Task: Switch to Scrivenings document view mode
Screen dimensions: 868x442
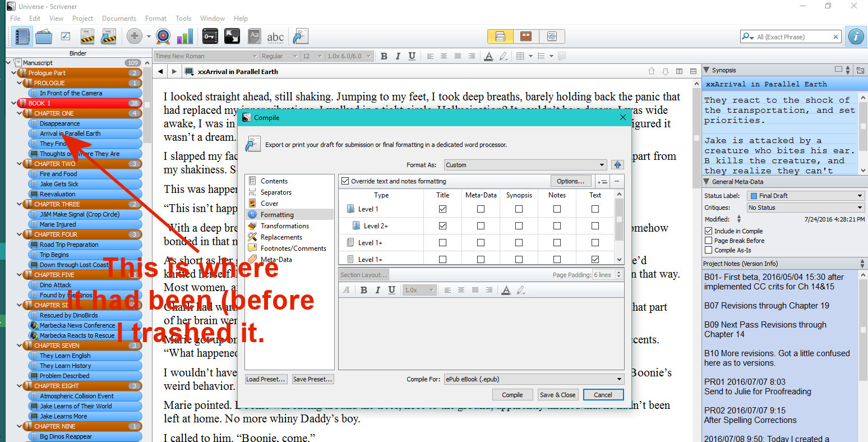Action: point(500,36)
